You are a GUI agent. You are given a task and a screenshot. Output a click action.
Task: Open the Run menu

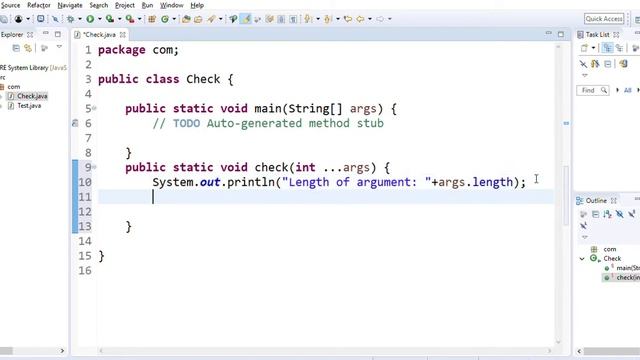pyautogui.click(x=147, y=5)
